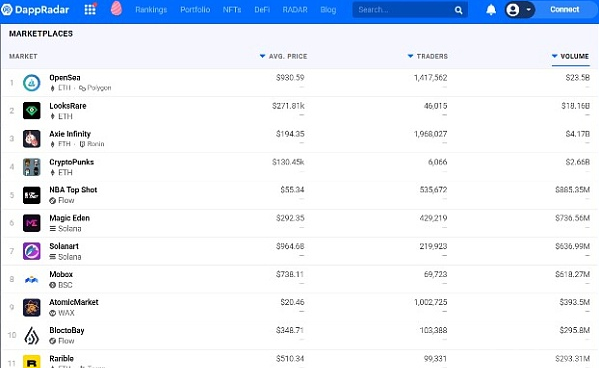Click BloctoBay volume value $295.8M
This screenshot has width=599, height=368.
pos(575,331)
